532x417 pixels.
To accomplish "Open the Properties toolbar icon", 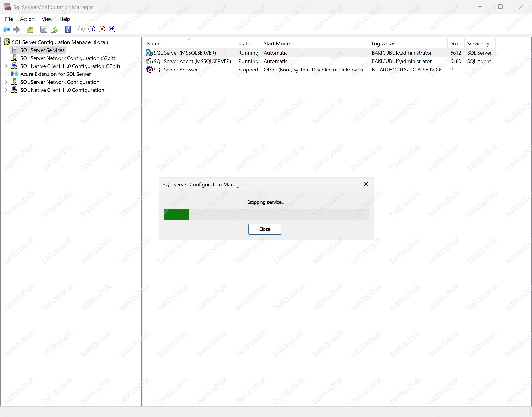I will (x=44, y=29).
